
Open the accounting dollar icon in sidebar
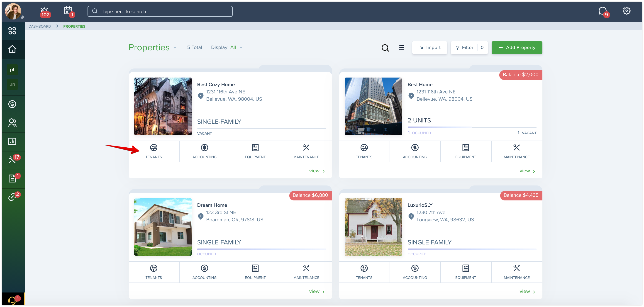12,104
